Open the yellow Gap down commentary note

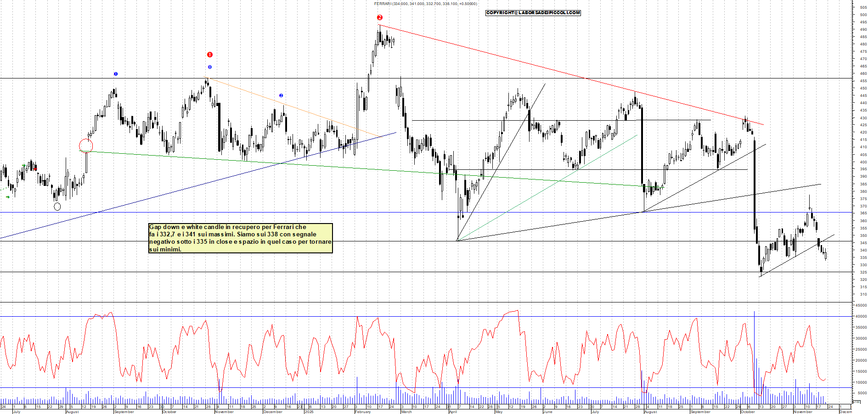tap(240, 238)
